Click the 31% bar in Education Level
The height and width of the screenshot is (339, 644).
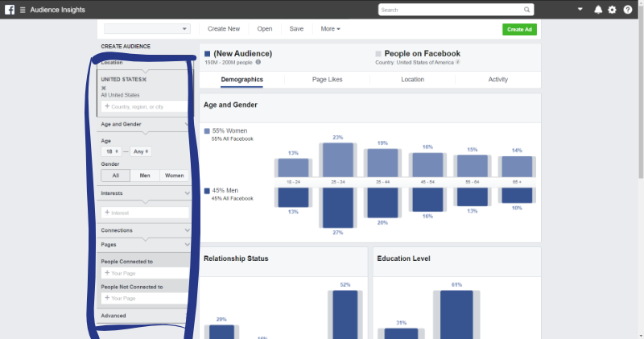pos(401,333)
